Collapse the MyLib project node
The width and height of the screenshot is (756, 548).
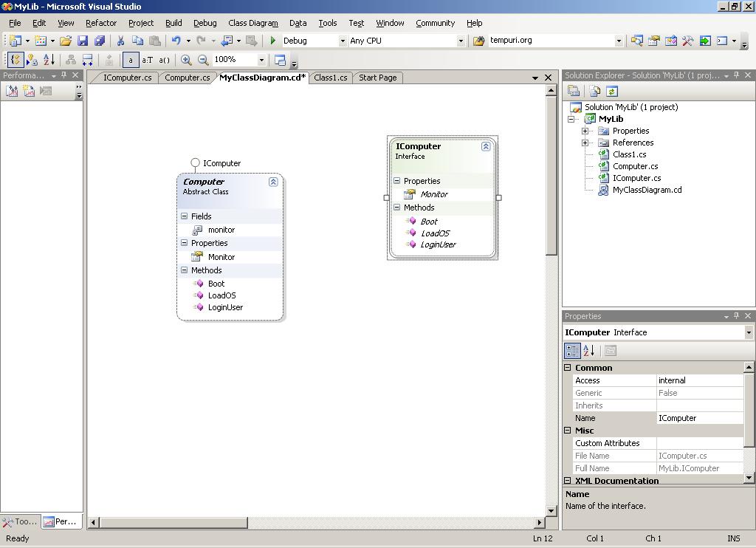click(571, 119)
